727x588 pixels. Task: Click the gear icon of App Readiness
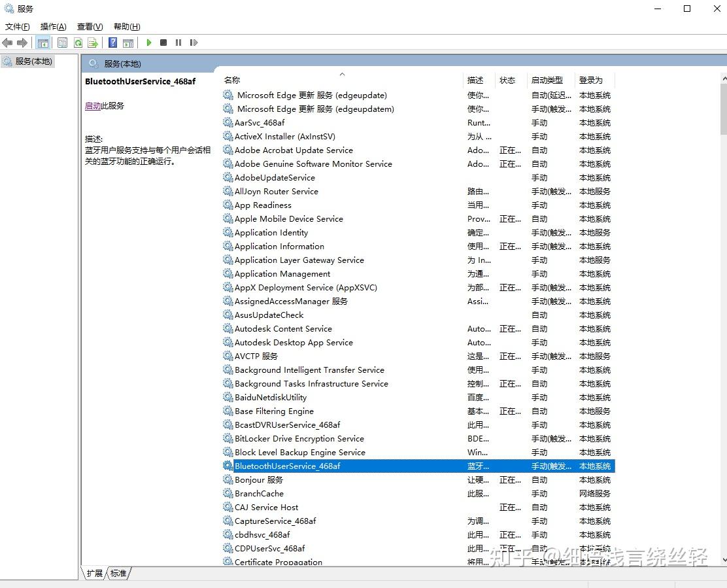click(x=228, y=205)
